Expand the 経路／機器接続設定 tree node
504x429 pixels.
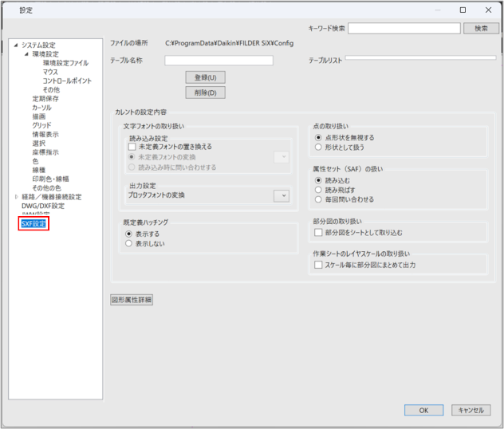coord(15,197)
